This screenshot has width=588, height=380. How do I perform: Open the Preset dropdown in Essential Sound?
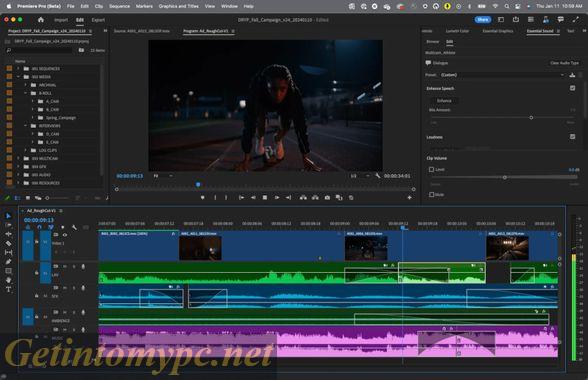(x=502, y=75)
